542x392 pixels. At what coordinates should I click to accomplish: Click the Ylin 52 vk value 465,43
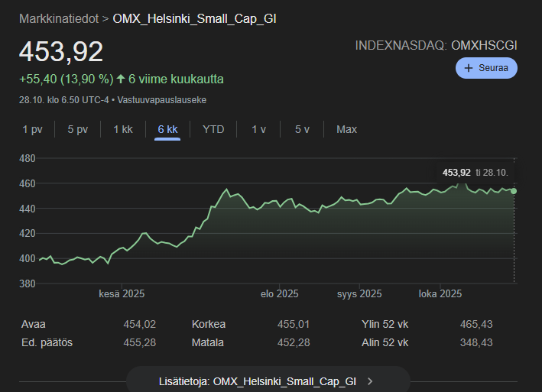(x=475, y=324)
